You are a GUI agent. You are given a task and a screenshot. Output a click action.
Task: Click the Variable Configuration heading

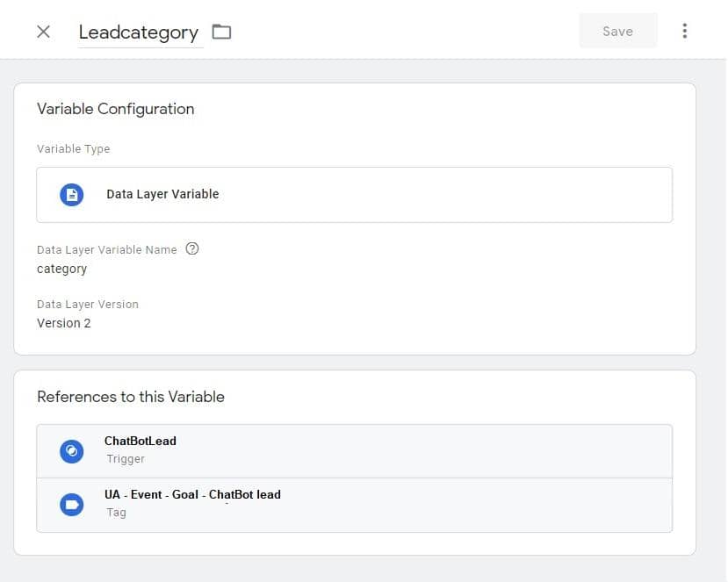coord(116,109)
